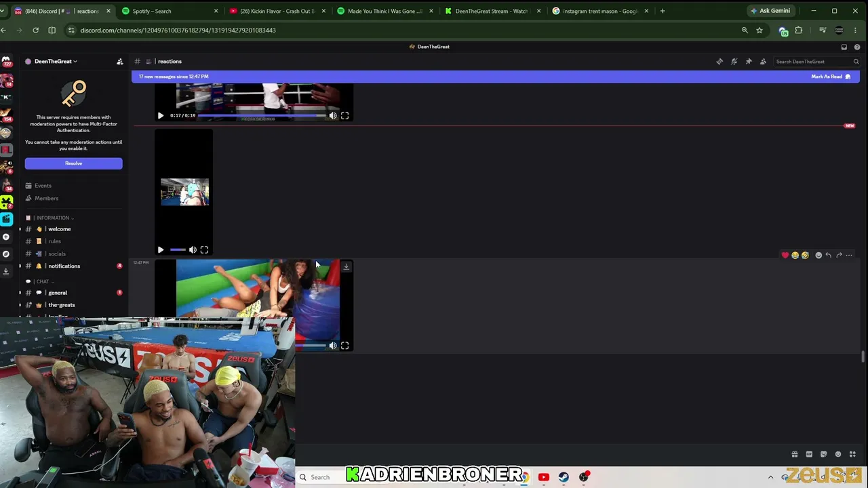Seek in the small vertical video progress bar
This screenshot has height=488, width=868.
click(178, 250)
